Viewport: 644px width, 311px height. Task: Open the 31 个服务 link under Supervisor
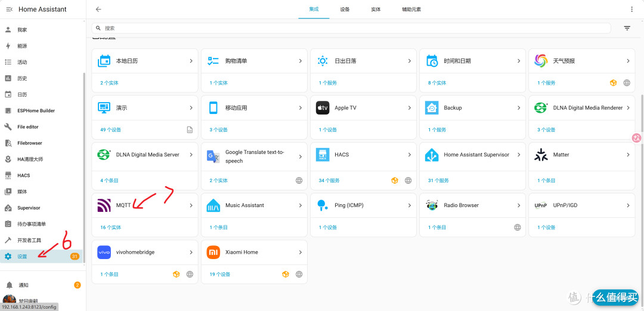(x=438, y=180)
